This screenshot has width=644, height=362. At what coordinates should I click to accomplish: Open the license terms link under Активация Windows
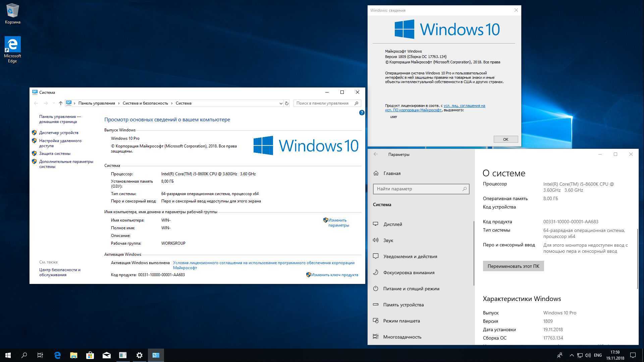(x=264, y=265)
